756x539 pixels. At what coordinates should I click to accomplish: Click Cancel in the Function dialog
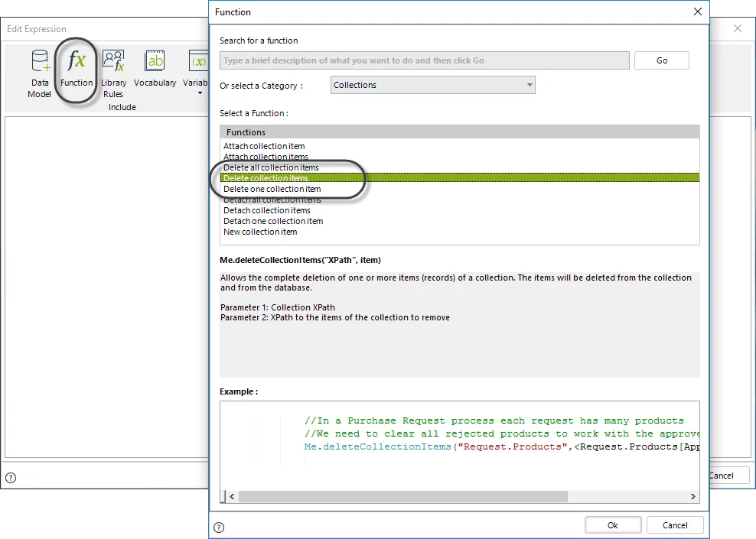[675, 525]
